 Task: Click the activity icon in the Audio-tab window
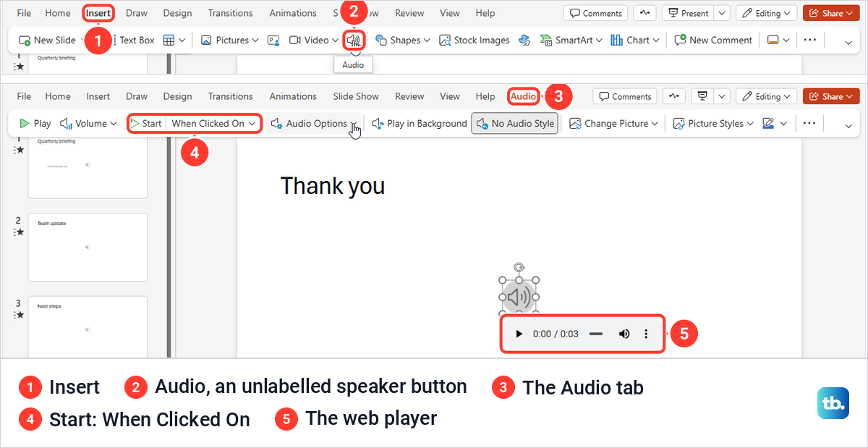pyautogui.click(x=674, y=96)
